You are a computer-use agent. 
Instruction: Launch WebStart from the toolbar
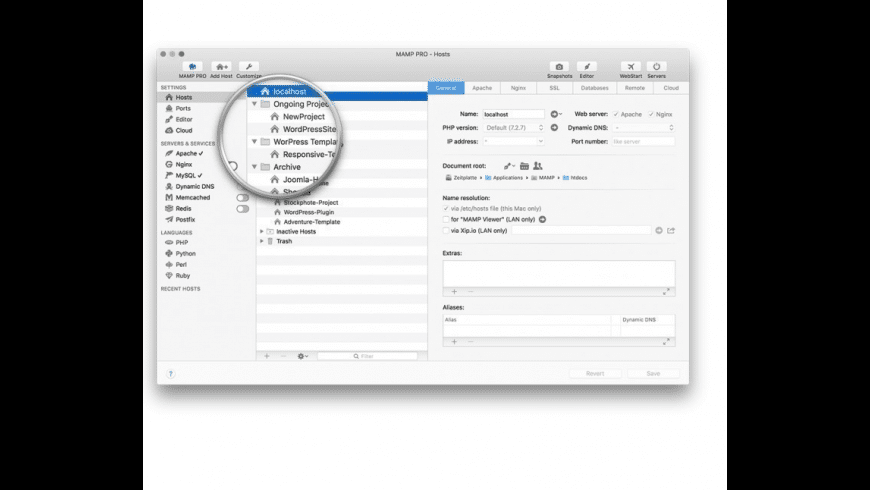click(x=631, y=67)
